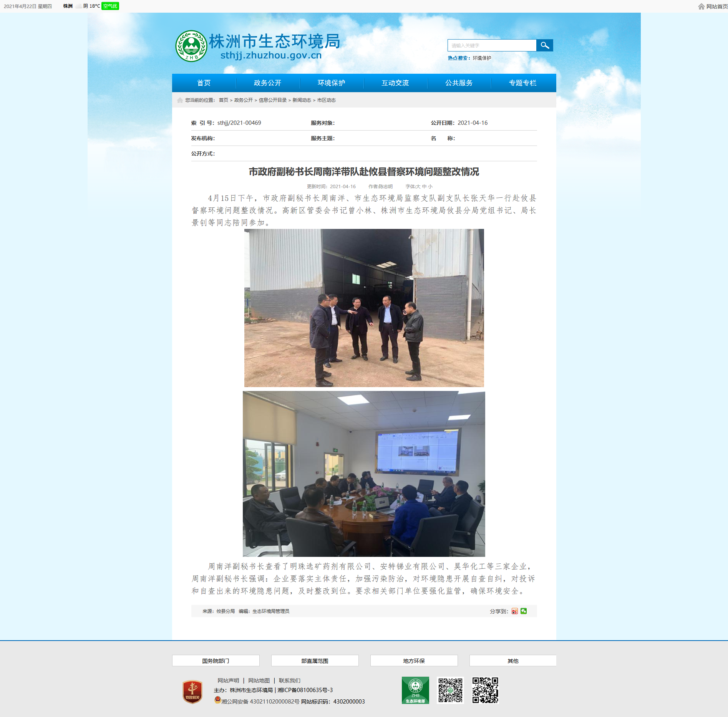Go to the 环境保护 navigation tab
The height and width of the screenshot is (717, 728).
point(331,83)
